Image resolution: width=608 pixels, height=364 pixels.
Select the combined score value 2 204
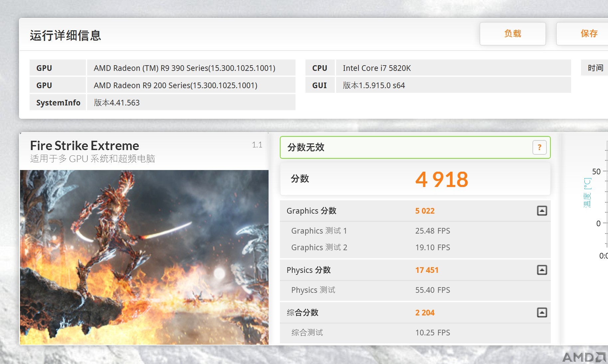[x=425, y=313]
